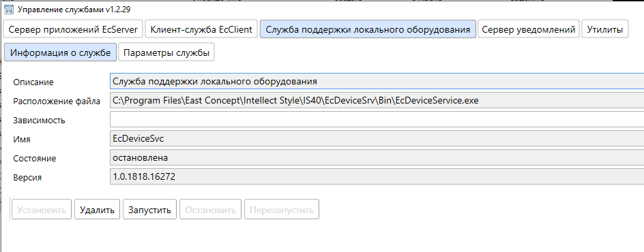Open the Параметры службы subtab
644x252 pixels.
(x=166, y=53)
